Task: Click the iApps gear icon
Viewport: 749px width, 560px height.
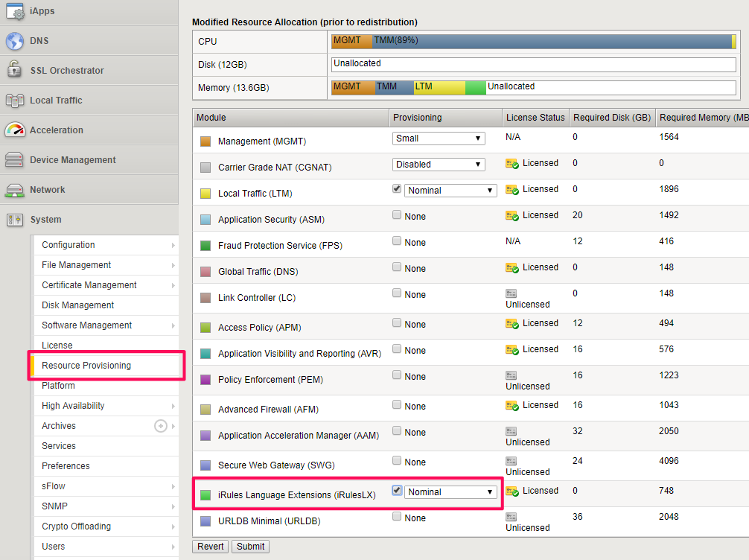Action: click(15, 11)
